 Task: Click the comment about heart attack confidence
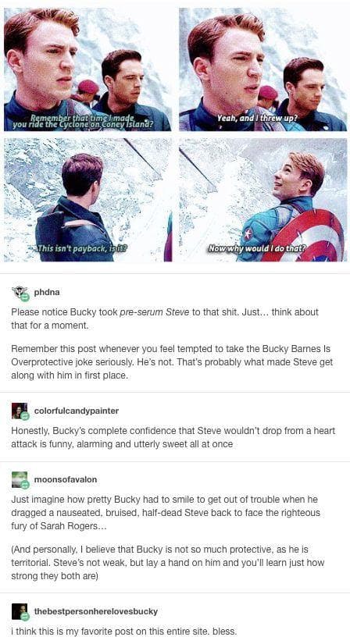(x=173, y=437)
